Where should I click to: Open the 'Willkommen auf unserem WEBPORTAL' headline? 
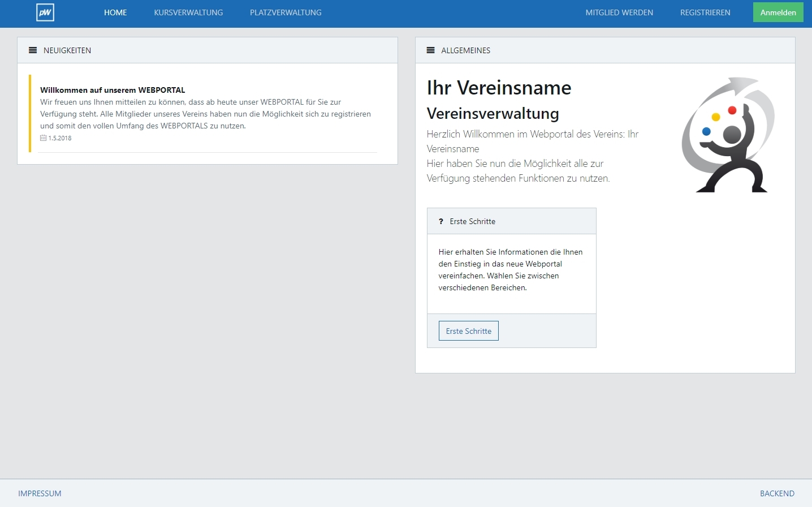[x=113, y=90]
